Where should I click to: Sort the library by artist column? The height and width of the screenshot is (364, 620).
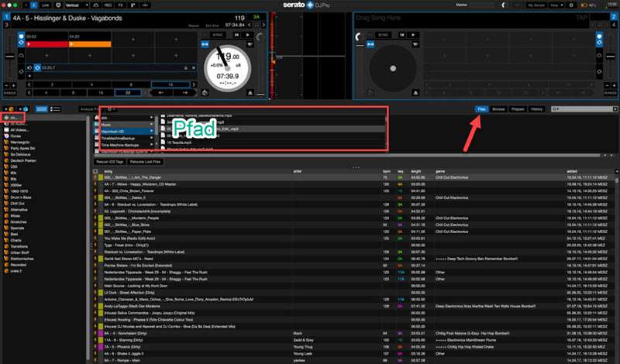pyautogui.click(x=298, y=171)
